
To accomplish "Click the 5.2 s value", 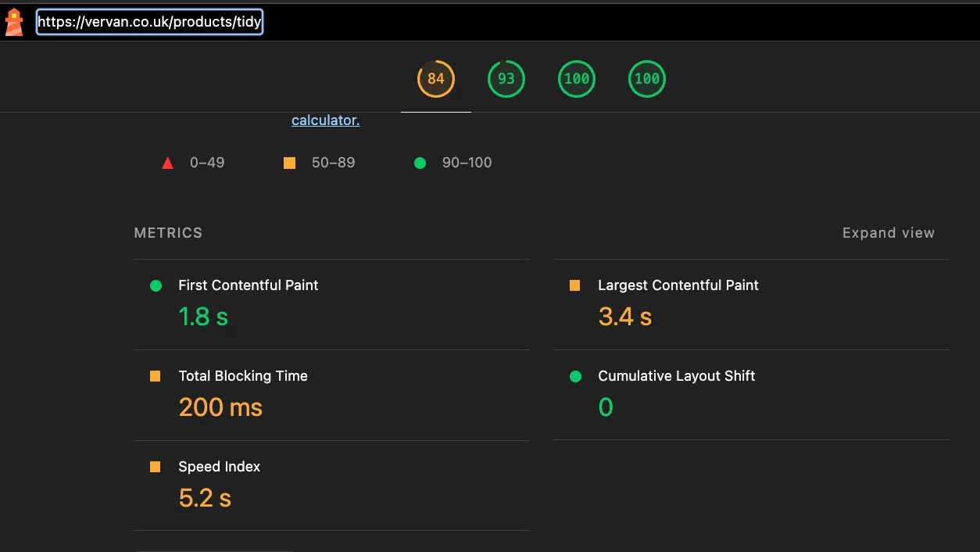I will (205, 498).
